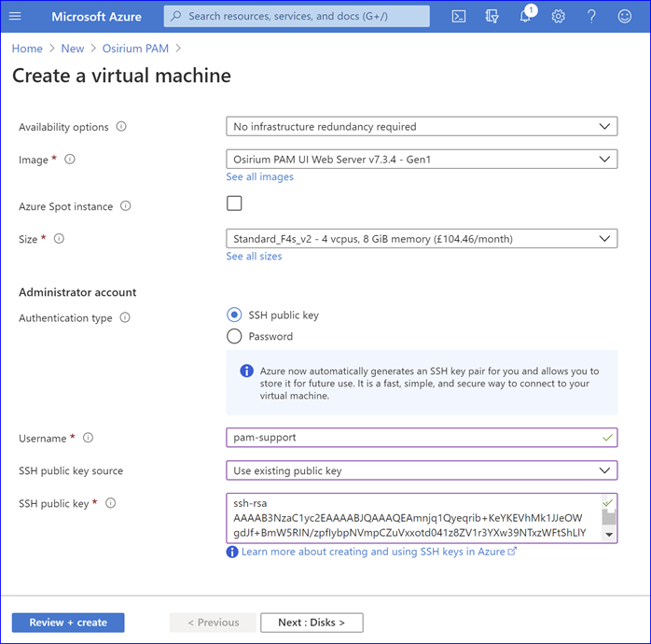Show info for Azure Spot instance
This screenshot has height=644, width=651.
(x=125, y=206)
